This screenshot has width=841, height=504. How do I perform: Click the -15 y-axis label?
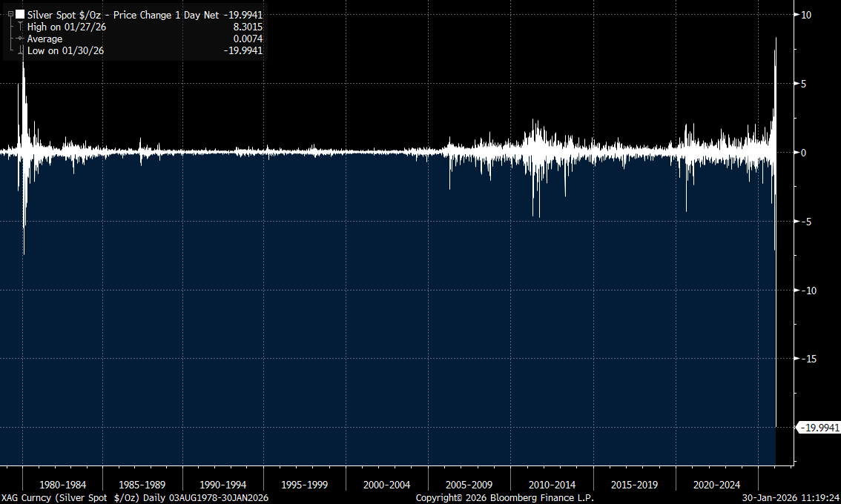coord(809,359)
